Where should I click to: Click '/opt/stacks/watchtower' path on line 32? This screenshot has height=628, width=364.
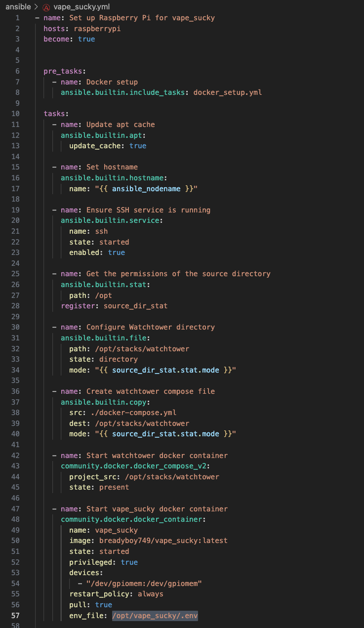click(x=142, y=349)
